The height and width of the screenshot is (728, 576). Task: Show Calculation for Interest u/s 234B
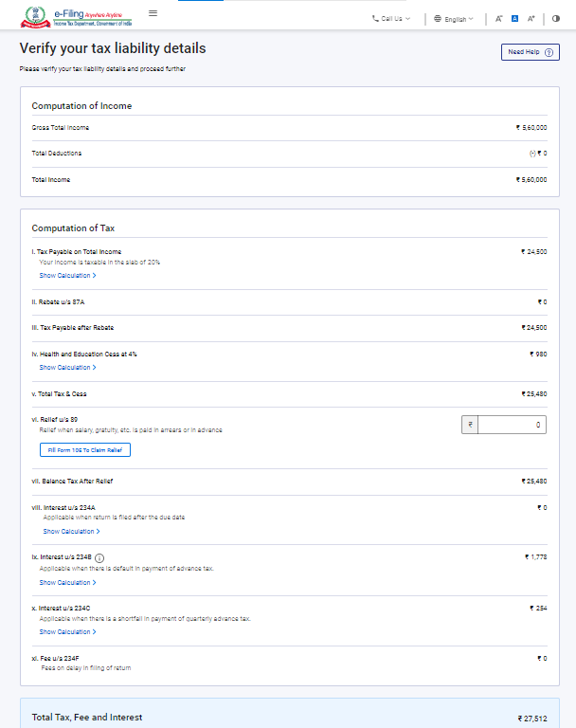[x=67, y=583]
